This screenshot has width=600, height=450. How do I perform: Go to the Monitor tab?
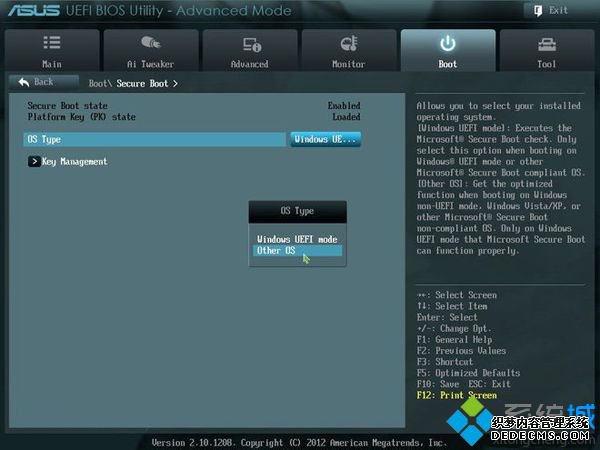(x=349, y=50)
